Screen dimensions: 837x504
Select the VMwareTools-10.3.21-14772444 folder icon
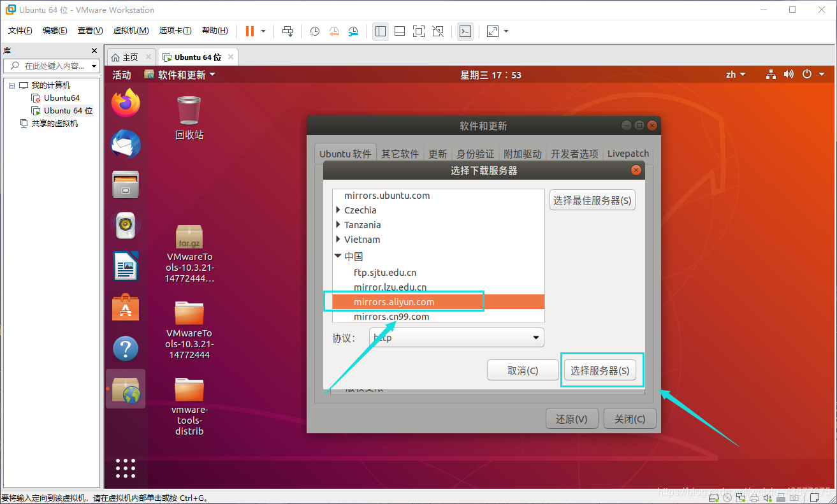(189, 329)
